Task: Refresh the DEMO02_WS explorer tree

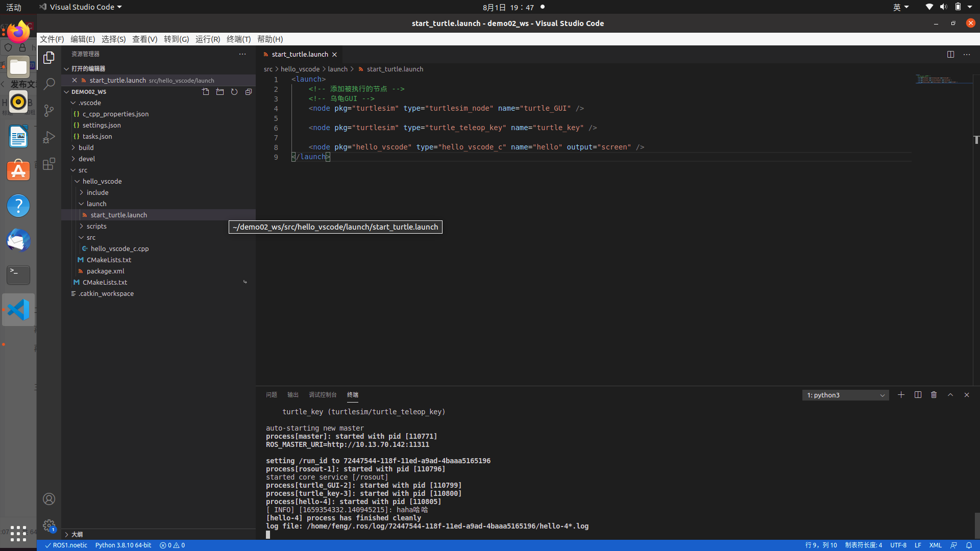Action: (234, 92)
